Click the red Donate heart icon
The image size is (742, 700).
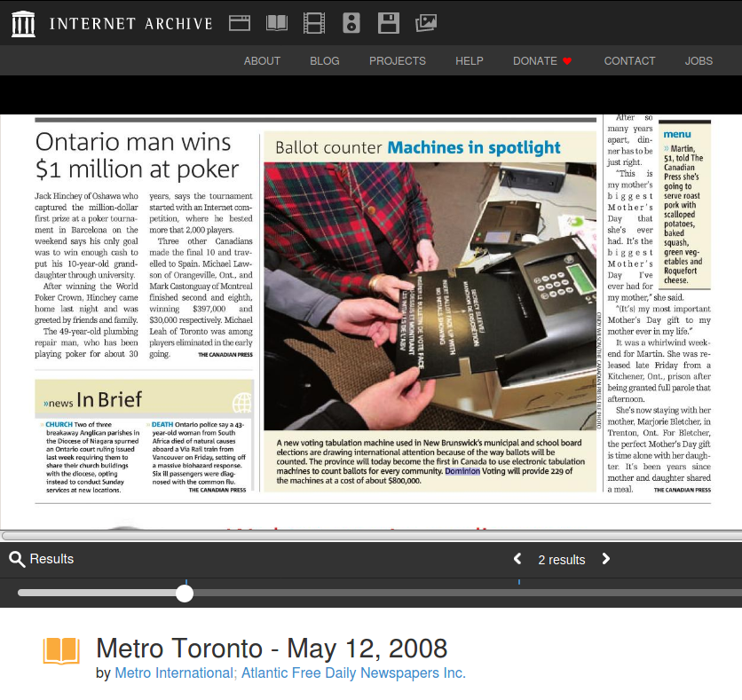[x=567, y=61]
